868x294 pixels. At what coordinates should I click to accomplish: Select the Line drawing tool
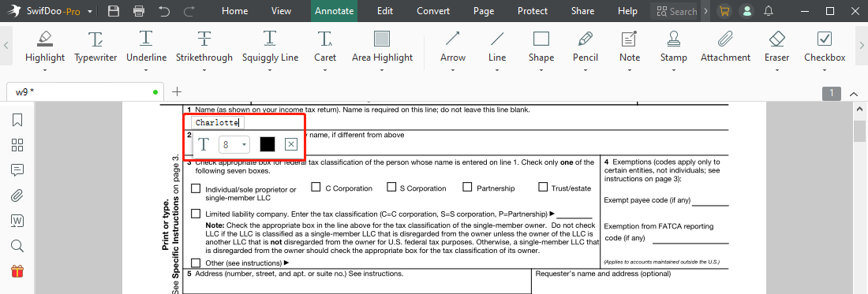click(x=497, y=47)
